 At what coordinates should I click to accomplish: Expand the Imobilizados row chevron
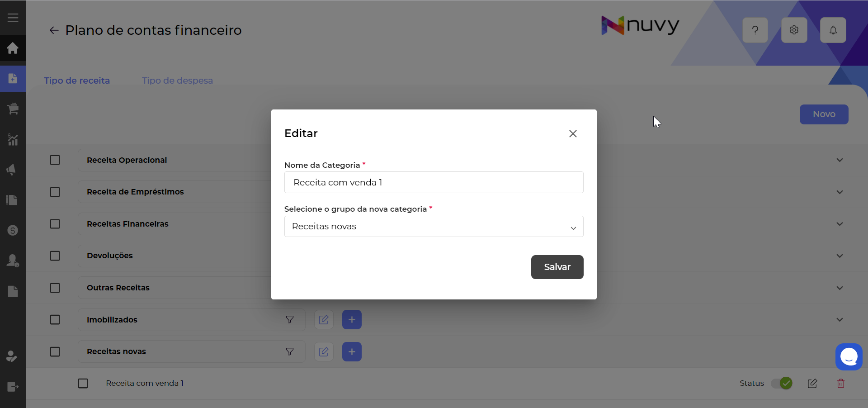point(840,320)
